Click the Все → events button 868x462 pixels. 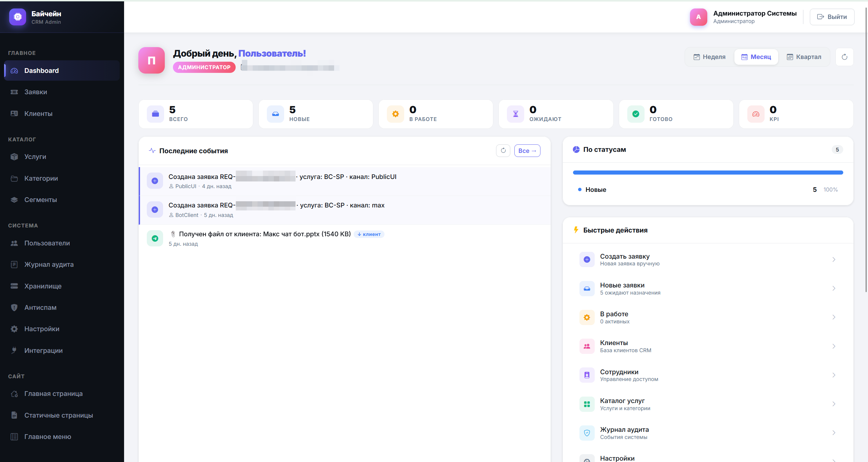527,150
